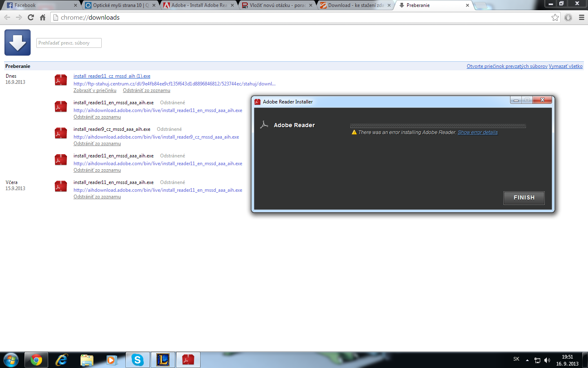This screenshot has height=368, width=588.
Task: Remove the Včera 15.9.2013 entry from the list
Action: tap(97, 197)
